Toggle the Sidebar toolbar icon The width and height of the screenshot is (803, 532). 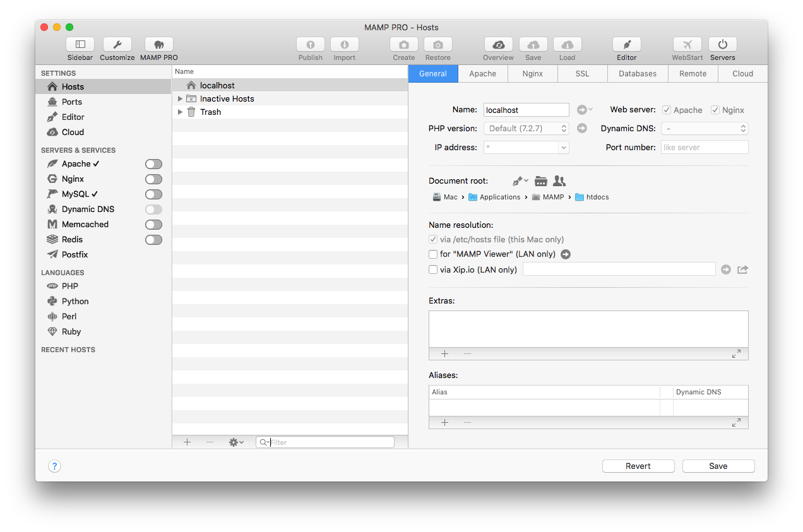(80, 45)
